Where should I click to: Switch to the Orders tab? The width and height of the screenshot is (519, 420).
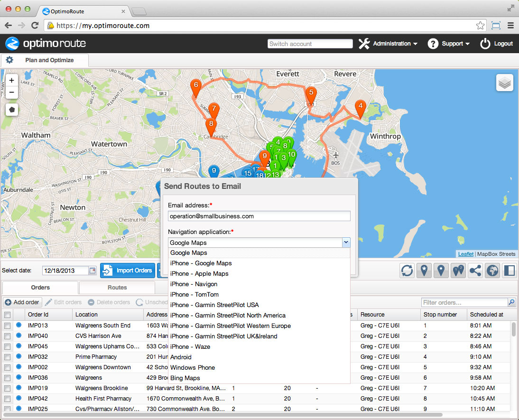40,288
